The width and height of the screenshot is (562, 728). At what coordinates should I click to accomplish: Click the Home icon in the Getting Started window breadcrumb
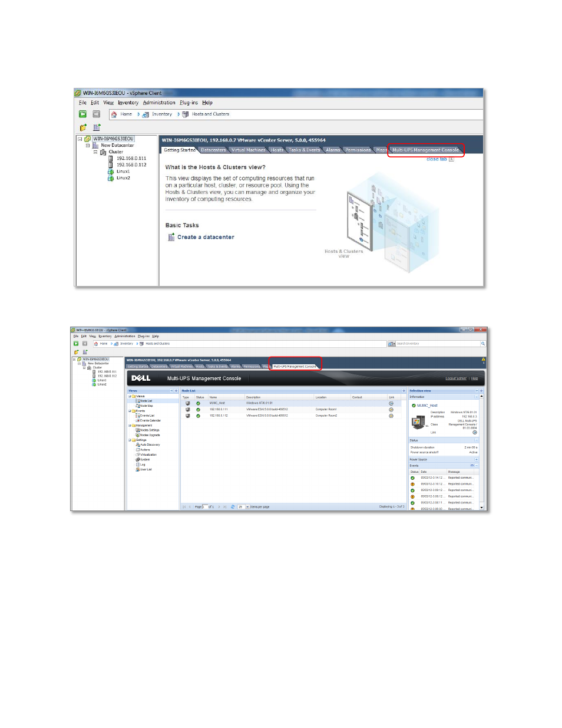114,114
